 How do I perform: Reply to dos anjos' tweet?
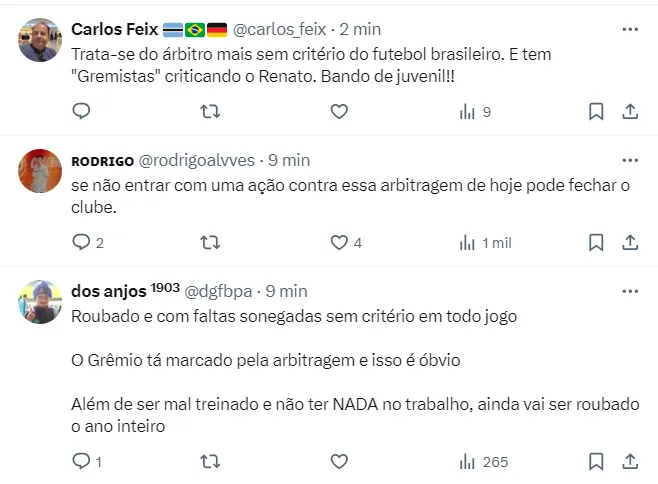click(82, 461)
